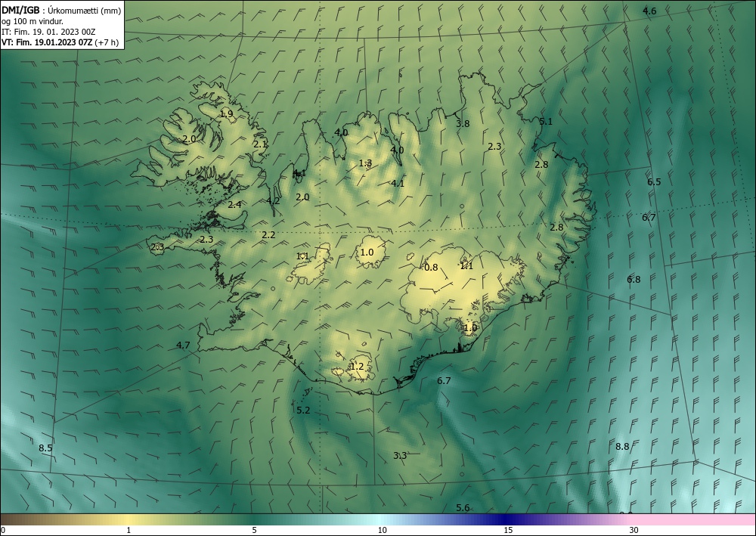Click the color scale tick label 5

[x=254, y=531]
